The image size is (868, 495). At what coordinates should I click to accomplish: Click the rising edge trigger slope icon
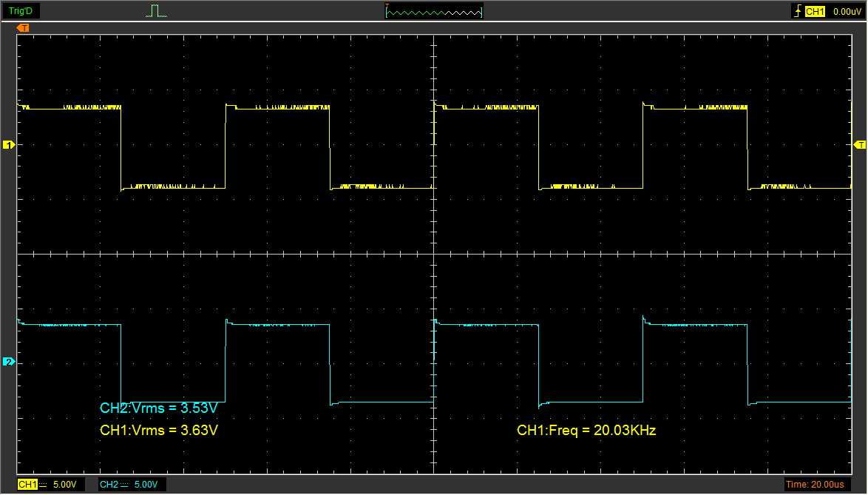pyautogui.click(x=798, y=11)
